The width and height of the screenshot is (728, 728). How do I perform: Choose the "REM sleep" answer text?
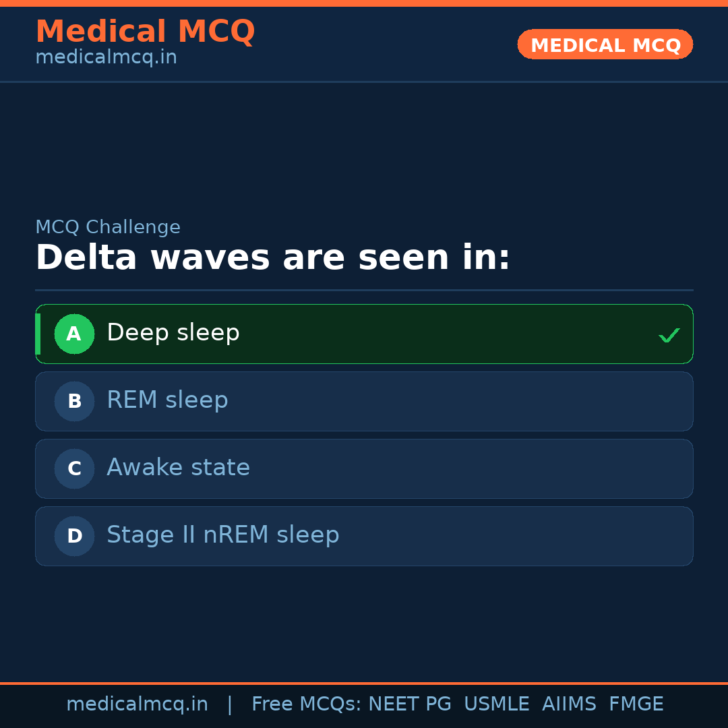coord(167,400)
